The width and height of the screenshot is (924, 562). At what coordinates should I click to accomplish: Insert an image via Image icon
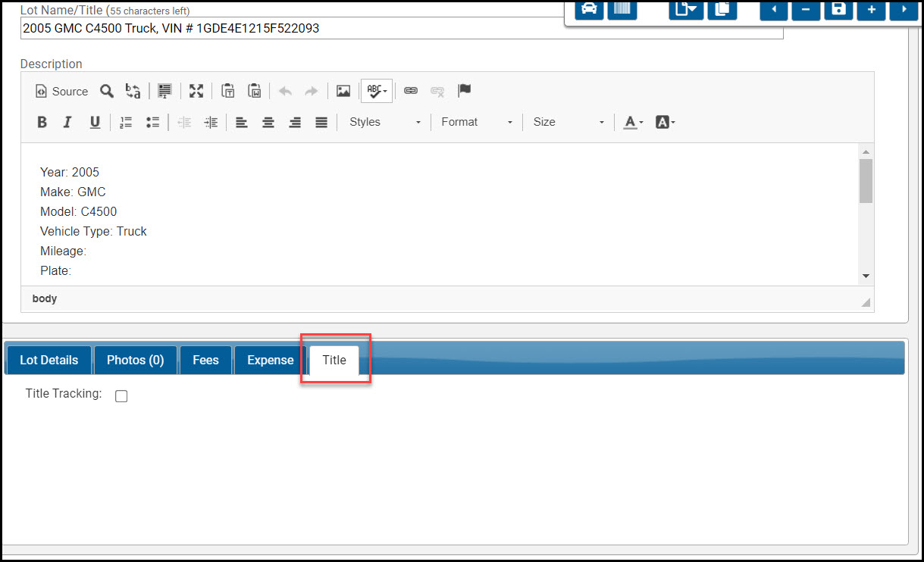tap(343, 91)
